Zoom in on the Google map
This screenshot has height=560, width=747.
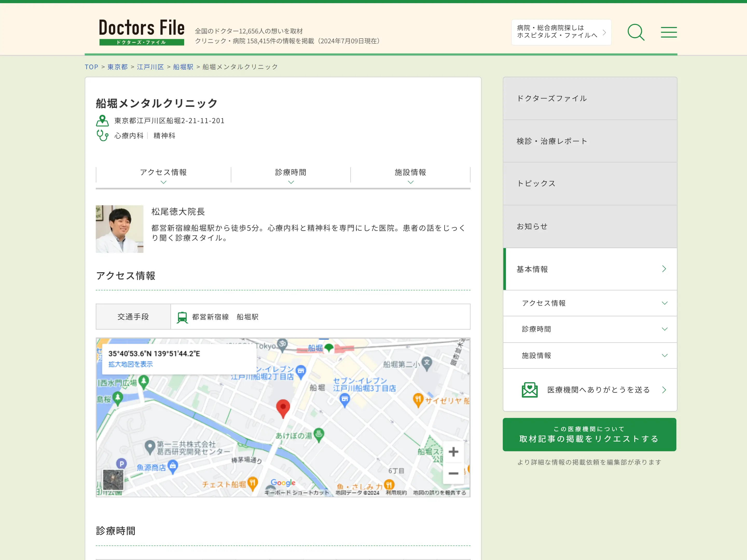click(x=454, y=452)
